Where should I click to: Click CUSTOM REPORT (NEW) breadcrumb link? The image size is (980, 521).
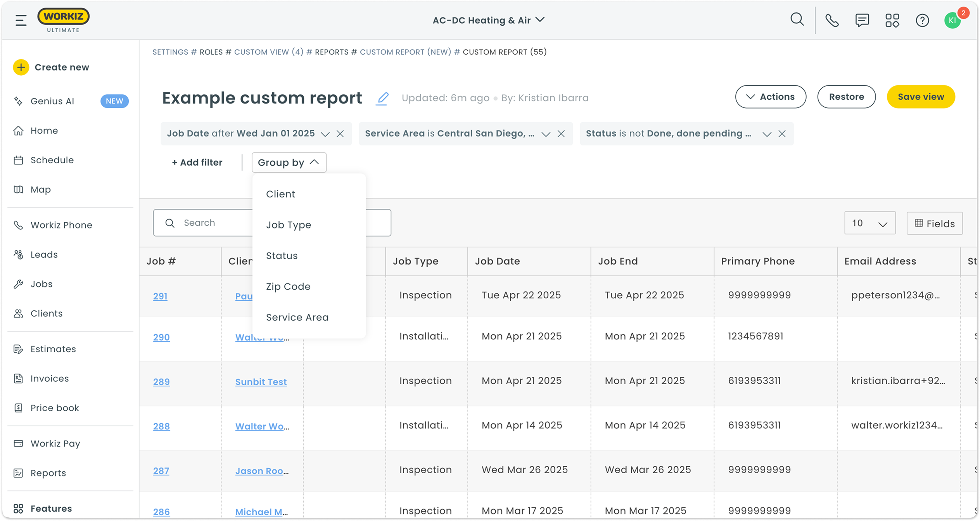tap(405, 52)
